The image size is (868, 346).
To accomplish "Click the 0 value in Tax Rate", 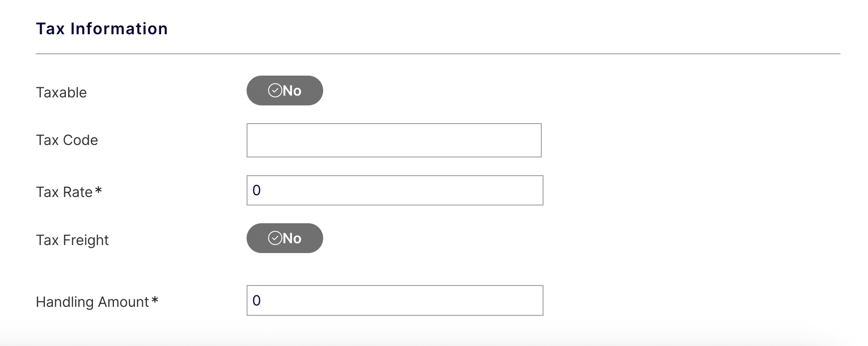I will pyautogui.click(x=256, y=190).
